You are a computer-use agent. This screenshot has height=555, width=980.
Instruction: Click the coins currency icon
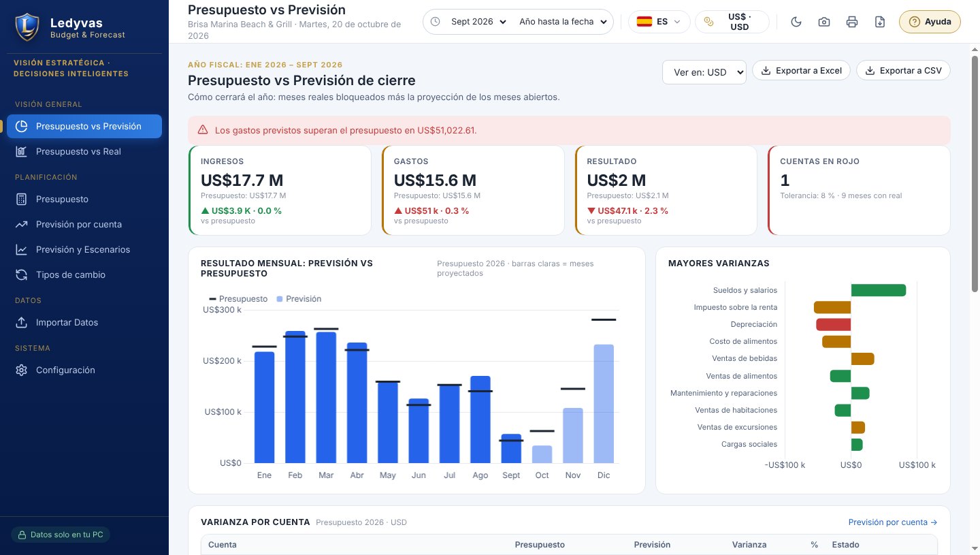(x=709, y=22)
